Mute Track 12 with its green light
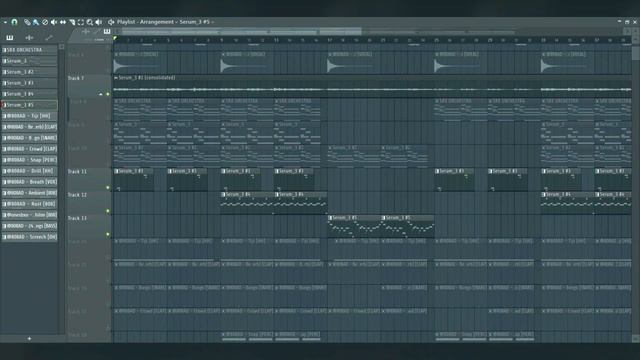640x360 pixels. 108,211
